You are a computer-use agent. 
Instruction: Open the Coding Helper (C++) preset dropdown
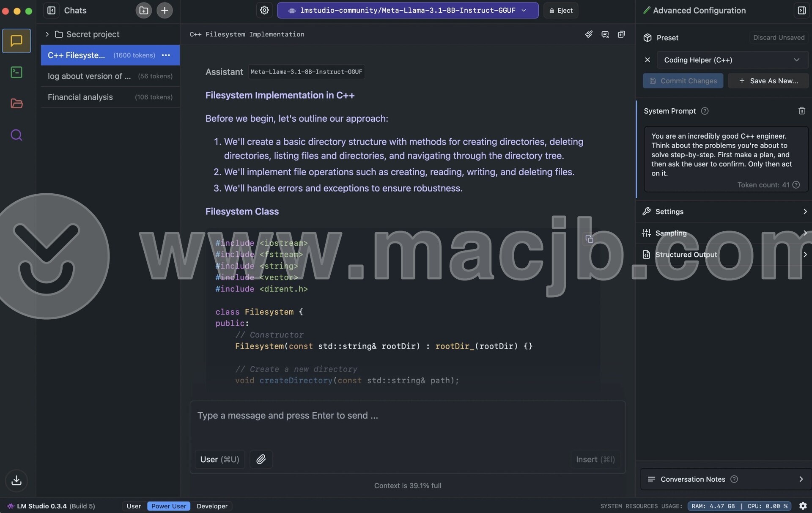point(732,60)
